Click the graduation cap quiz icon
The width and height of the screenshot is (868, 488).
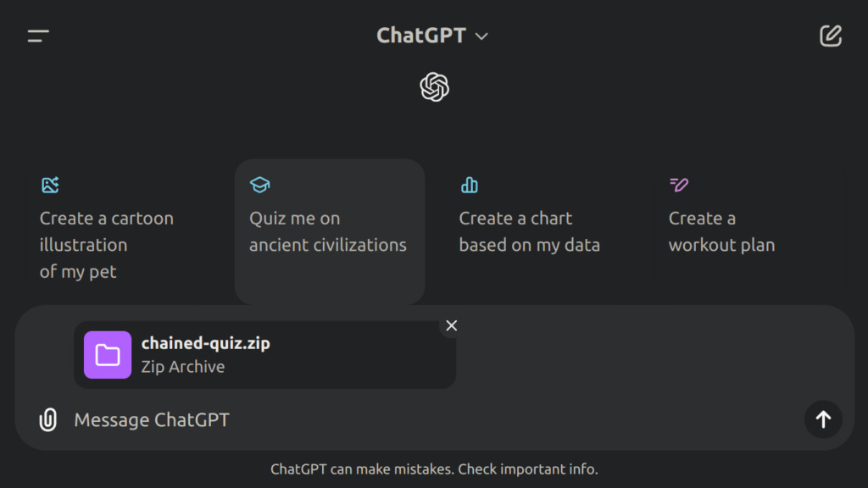click(259, 185)
